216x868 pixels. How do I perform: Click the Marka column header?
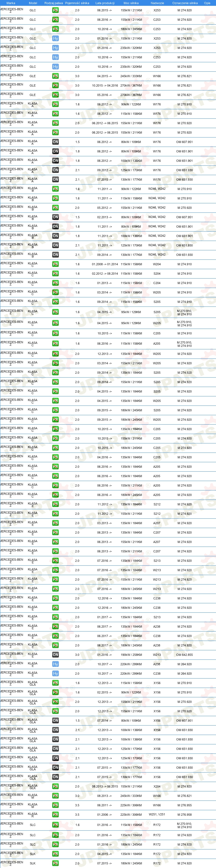pos(11,3)
